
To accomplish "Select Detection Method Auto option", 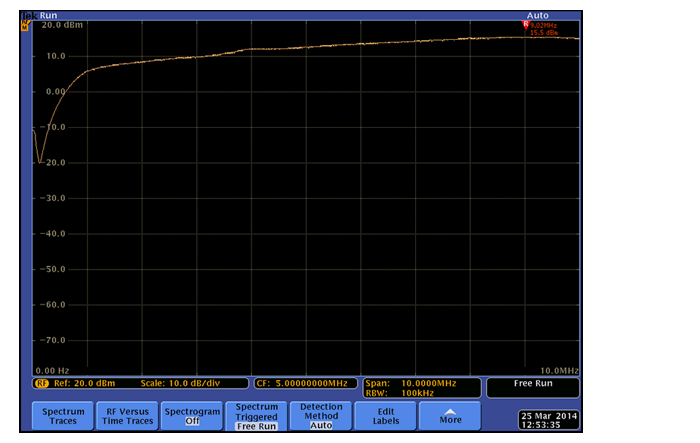I will tap(321, 416).
